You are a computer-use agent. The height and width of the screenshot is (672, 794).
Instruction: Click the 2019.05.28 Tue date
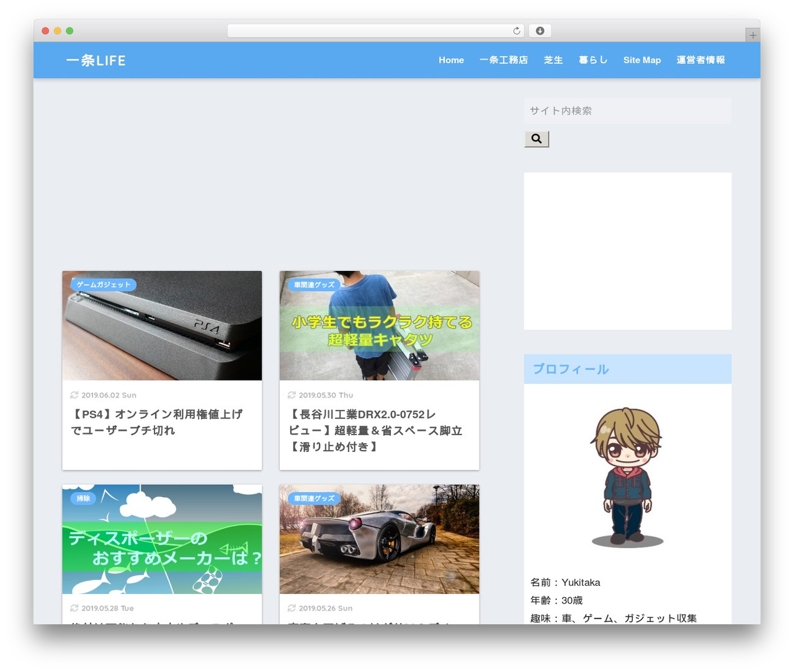[x=107, y=608]
